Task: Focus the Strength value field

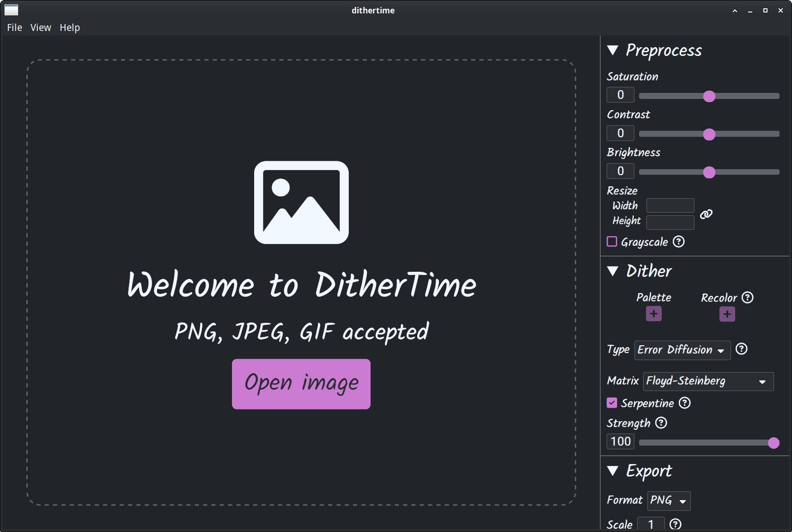Action: tap(621, 441)
